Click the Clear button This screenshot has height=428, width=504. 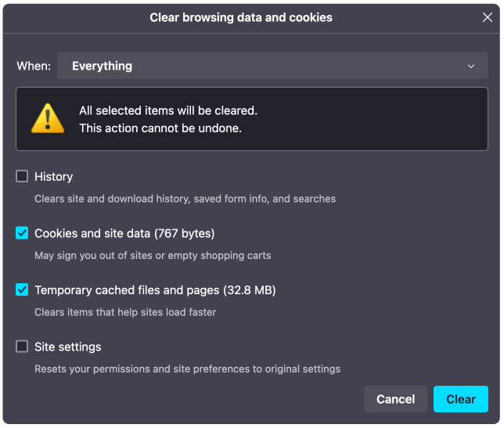point(461,399)
